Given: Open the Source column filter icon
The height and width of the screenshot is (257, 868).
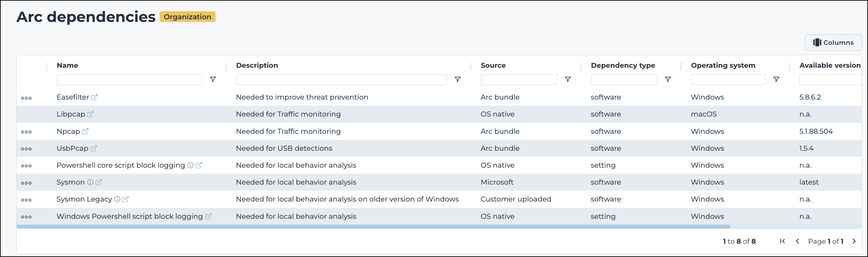Looking at the screenshot, I should (x=568, y=79).
